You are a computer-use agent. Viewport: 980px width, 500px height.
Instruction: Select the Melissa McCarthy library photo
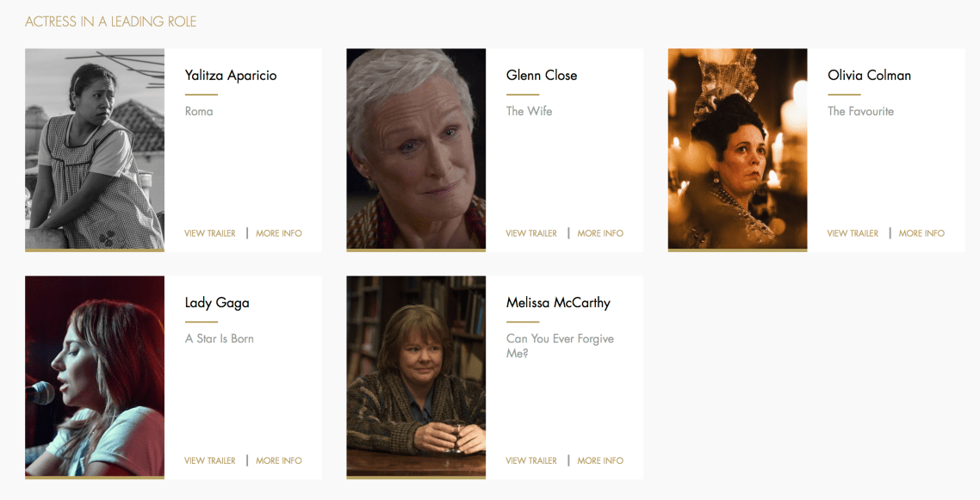[x=416, y=376]
